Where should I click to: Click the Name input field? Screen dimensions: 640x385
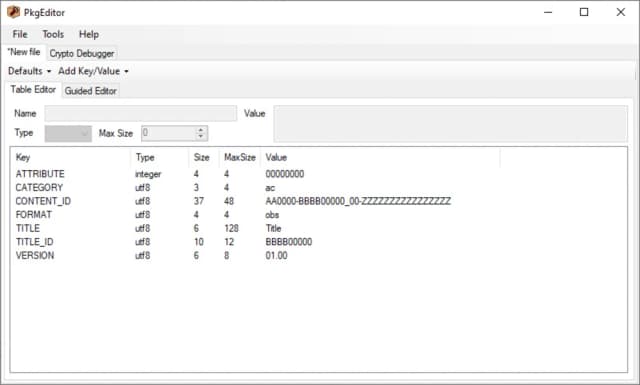click(x=141, y=113)
